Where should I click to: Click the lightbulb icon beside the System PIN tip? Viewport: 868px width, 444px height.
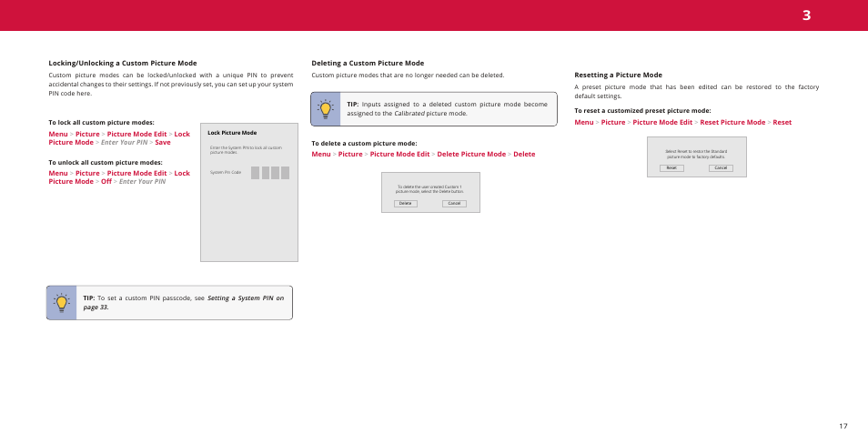click(62, 303)
